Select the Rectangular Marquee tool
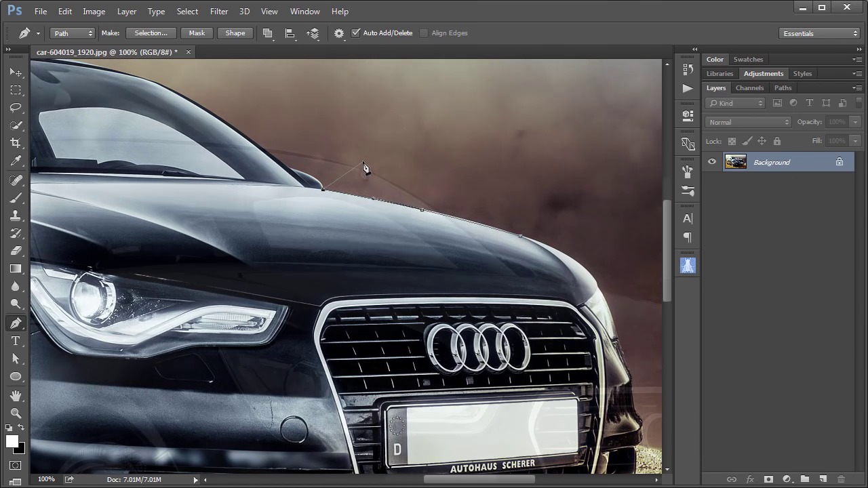868x488 pixels. (16, 90)
